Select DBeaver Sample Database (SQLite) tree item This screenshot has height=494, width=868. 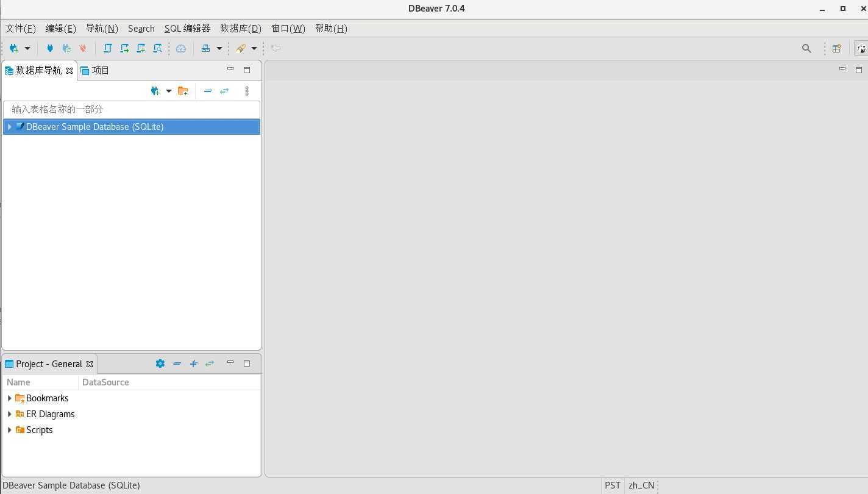[x=132, y=127]
